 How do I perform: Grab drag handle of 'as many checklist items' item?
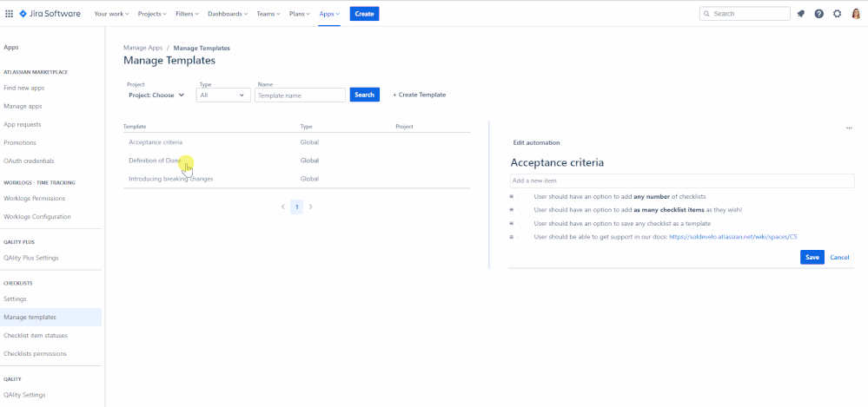(512, 210)
